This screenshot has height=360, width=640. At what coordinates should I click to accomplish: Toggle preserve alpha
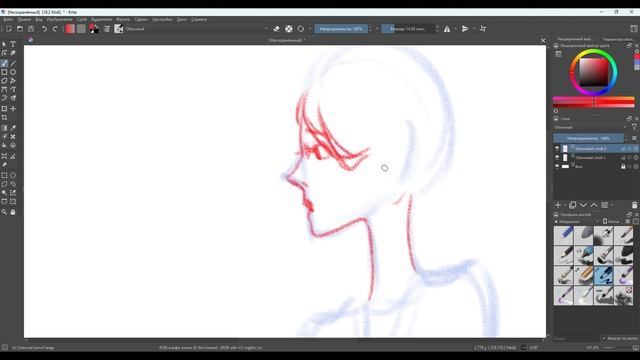(x=289, y=29)
